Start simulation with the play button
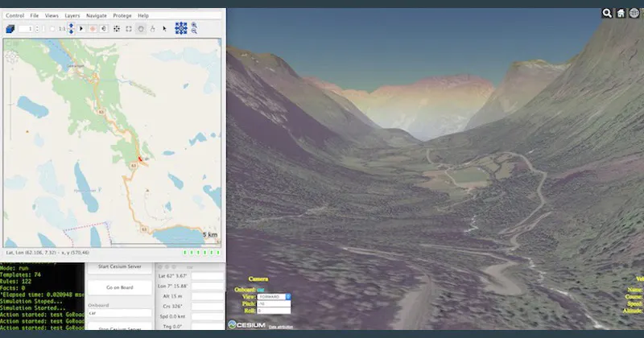 click(81, 29)
